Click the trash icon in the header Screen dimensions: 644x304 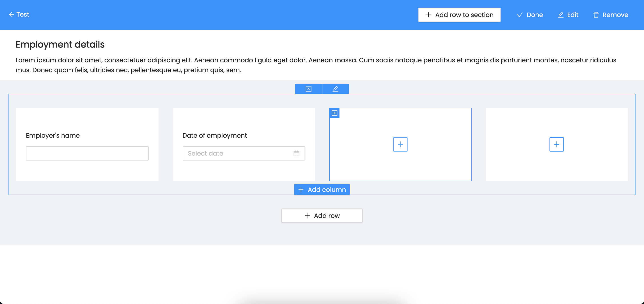pyautogui.click(x=596, y=15)
